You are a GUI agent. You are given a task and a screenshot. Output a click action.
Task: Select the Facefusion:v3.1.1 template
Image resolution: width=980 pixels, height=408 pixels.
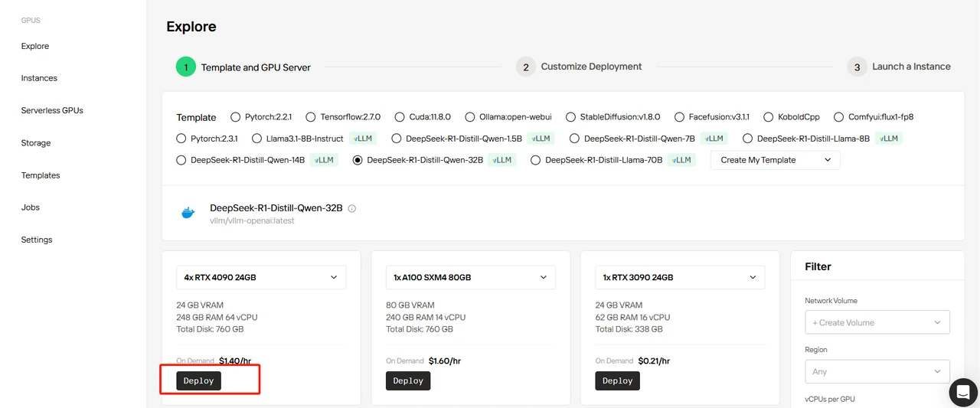679,117
